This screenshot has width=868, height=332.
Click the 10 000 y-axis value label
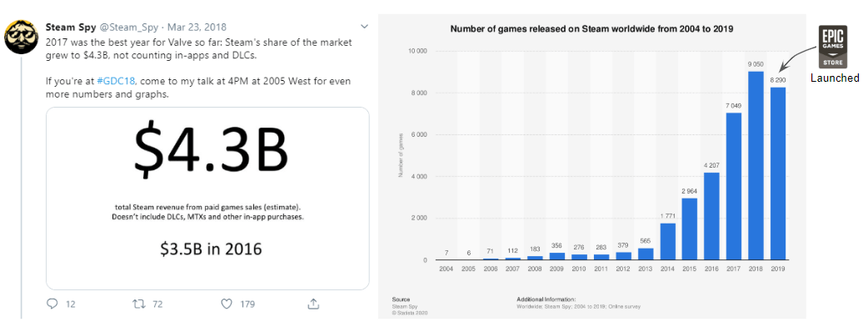(417, 51)
